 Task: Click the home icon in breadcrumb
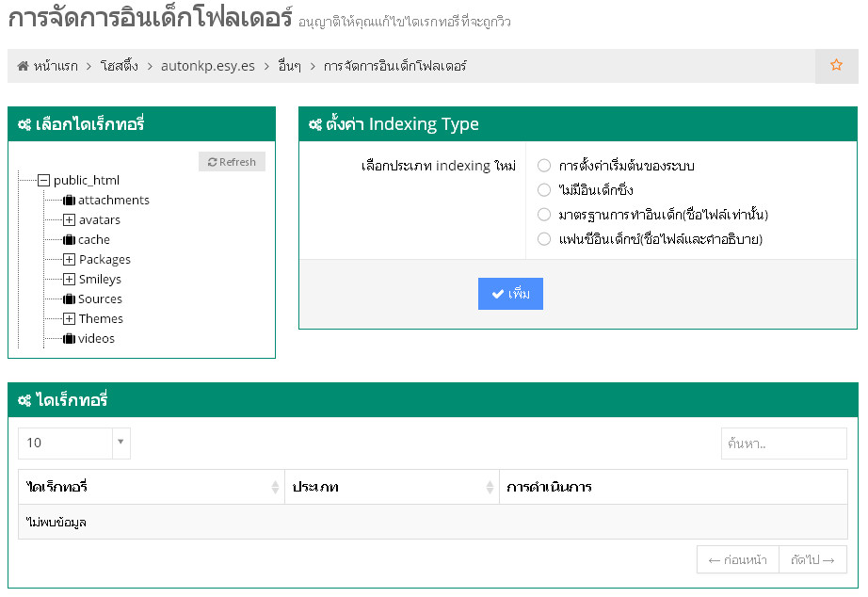point(24,67)
